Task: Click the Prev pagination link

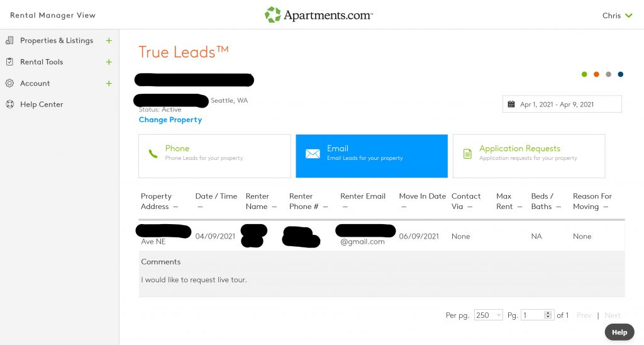Action: click(584, 315)
